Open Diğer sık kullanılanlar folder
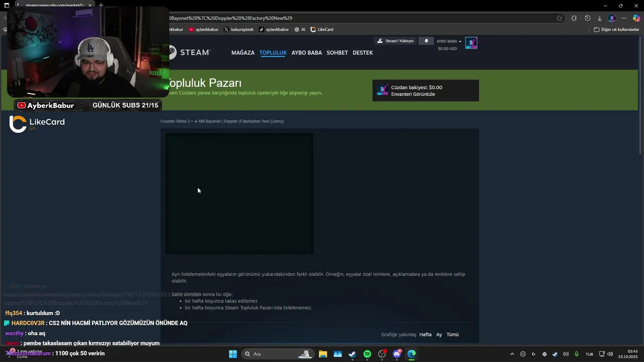644x362 pixels. pyautogui.click(x=616, y=30)
